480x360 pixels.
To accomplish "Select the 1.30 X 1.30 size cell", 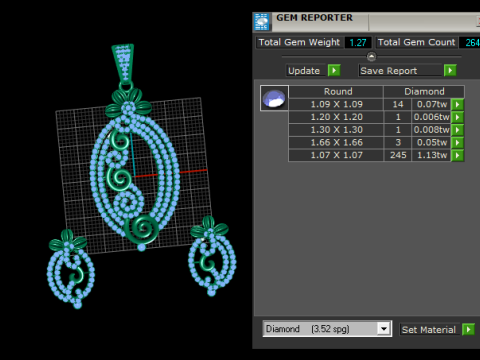I will pos(336,130).
